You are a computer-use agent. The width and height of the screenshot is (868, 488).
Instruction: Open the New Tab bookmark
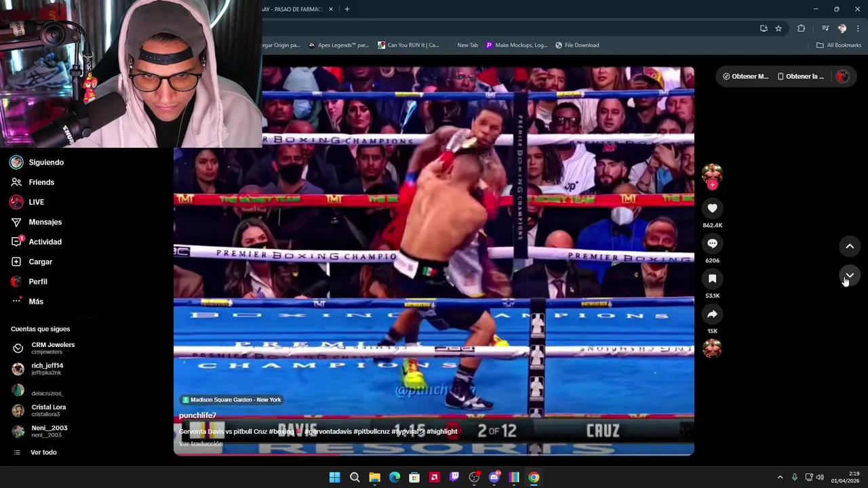pos(467,45)
